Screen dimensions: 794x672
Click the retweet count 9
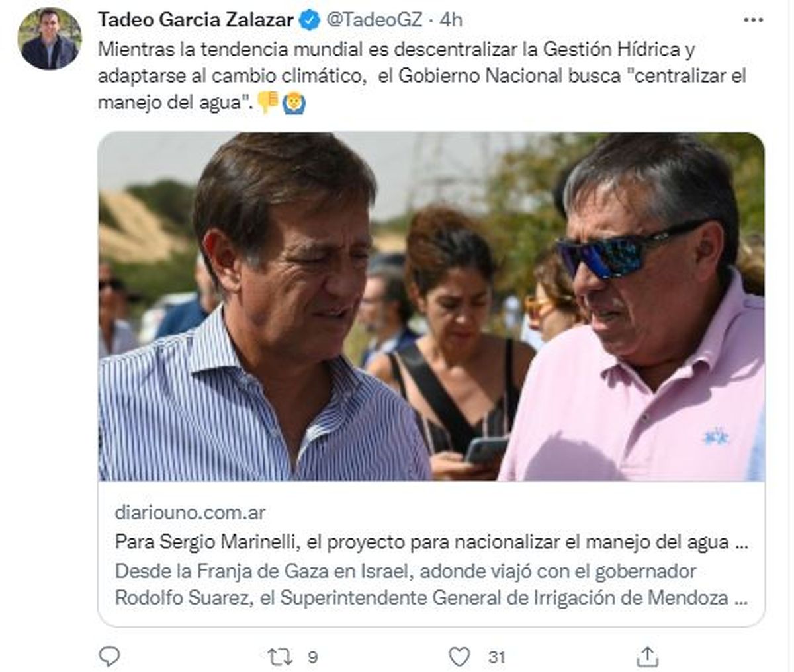click(313, 657)
